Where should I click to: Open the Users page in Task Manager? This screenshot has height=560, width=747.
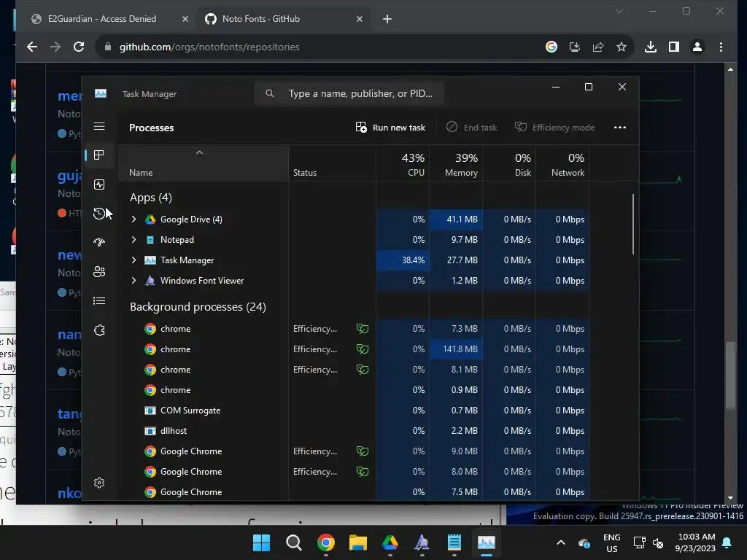[99, 271]
